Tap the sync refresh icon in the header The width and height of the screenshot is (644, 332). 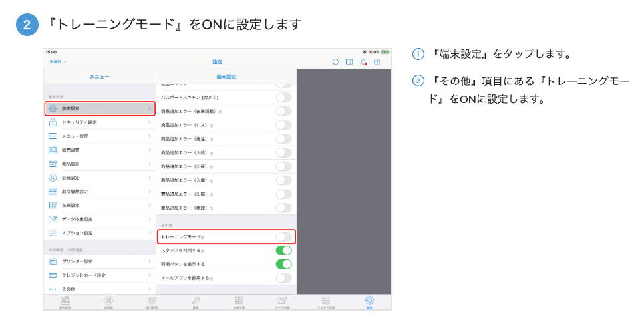tap(335, 62)
